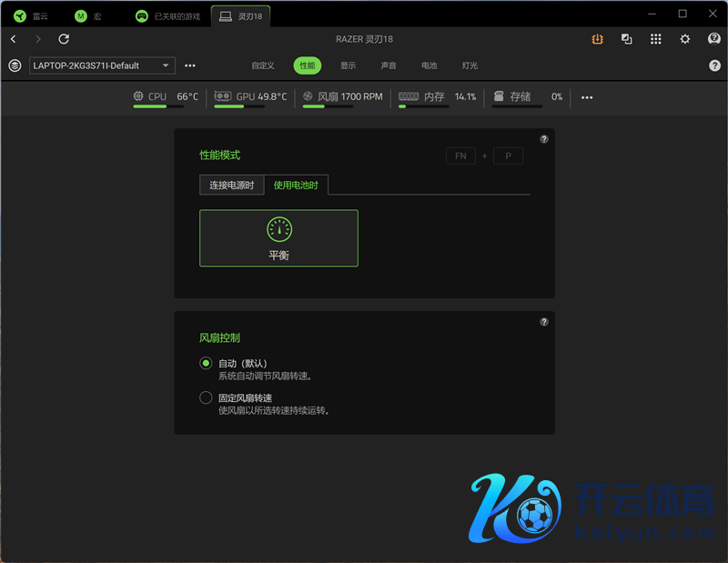The height and width of the screenshot is (563, 728).
Task: Select the 连接电源时 tab
Action: [x=231, y=186]
